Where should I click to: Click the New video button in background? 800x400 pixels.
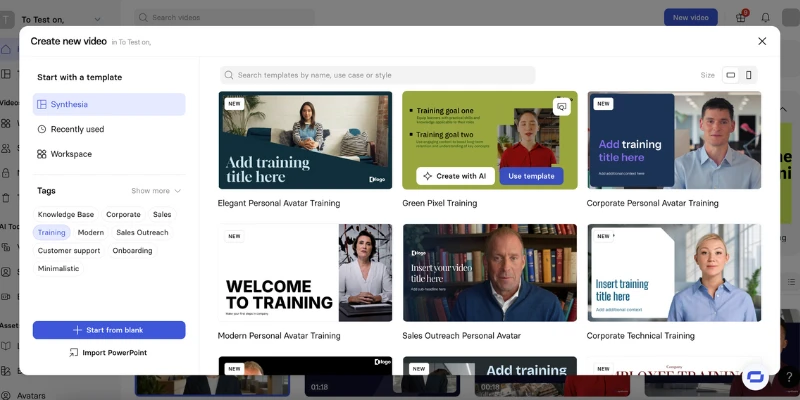(690, 17)
